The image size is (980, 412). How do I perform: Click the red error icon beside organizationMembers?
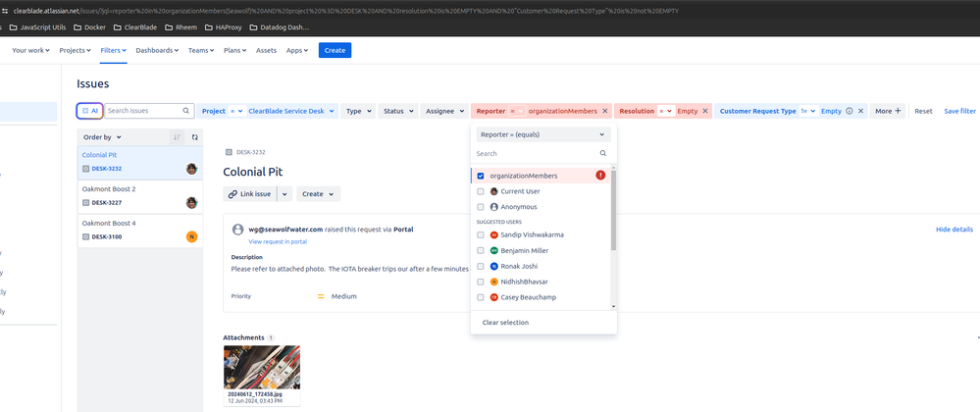click(x=600, y=175)
